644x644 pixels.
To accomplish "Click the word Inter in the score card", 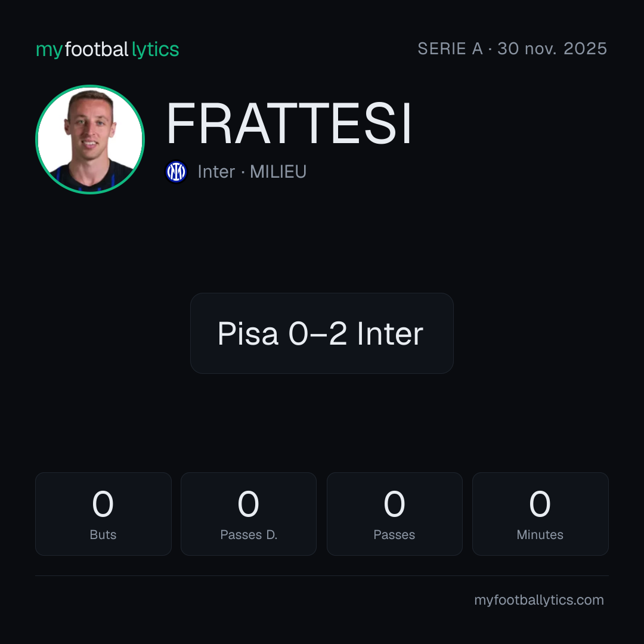I will 390,333.
